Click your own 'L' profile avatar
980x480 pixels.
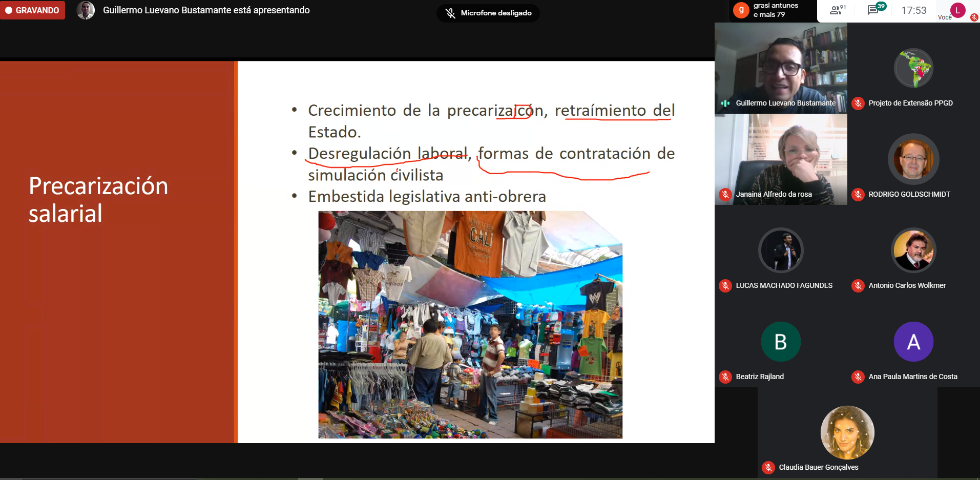(x=957, y=10)
